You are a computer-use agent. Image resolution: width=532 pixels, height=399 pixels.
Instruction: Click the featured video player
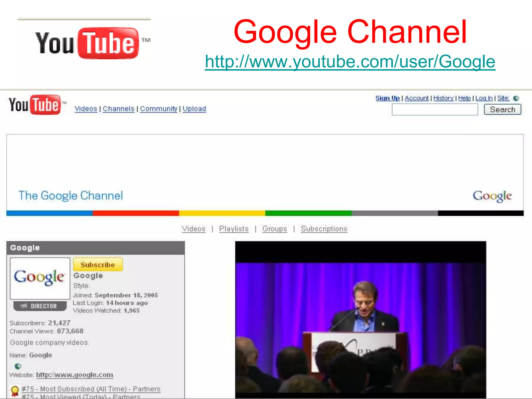[361, 320]
